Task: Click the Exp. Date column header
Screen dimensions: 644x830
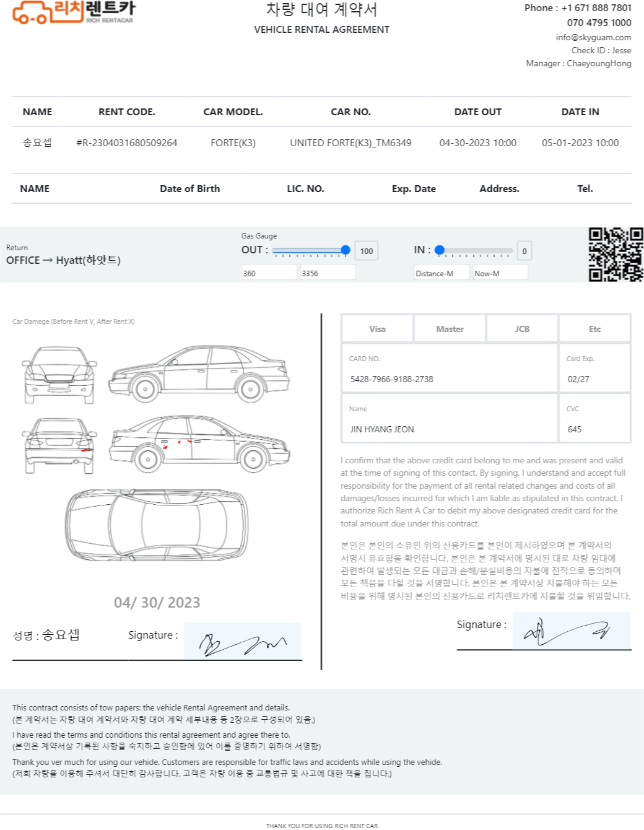Action: coord(414,189)
